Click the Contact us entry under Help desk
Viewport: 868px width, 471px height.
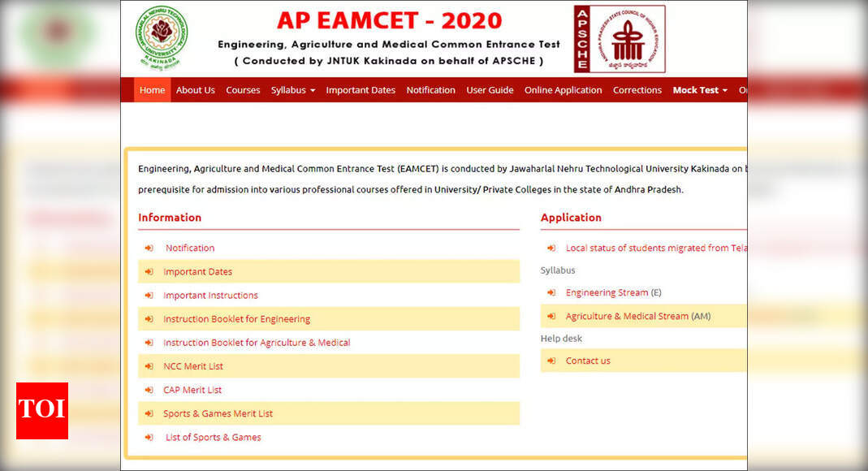pyautogui.click(x=587, y=361)
